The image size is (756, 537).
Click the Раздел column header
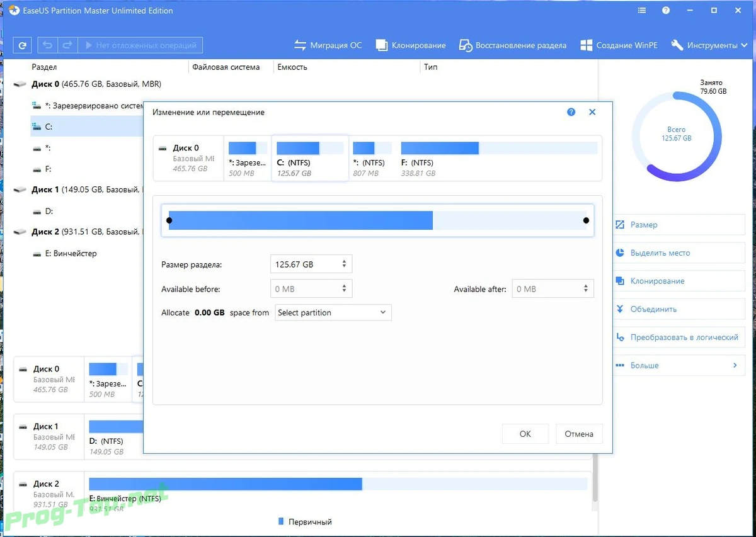tap(44, 67)
